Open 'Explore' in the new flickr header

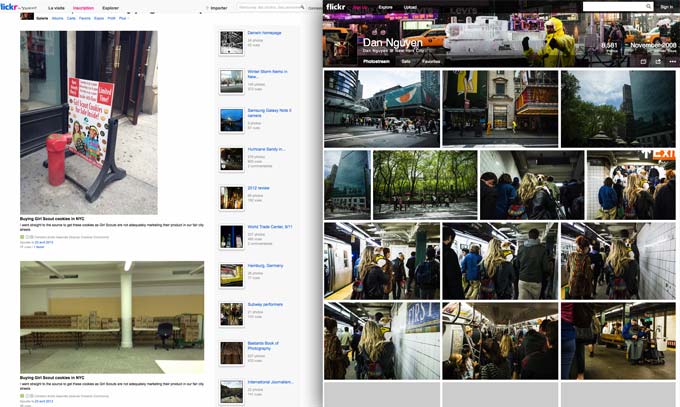(x=385, y=7)
